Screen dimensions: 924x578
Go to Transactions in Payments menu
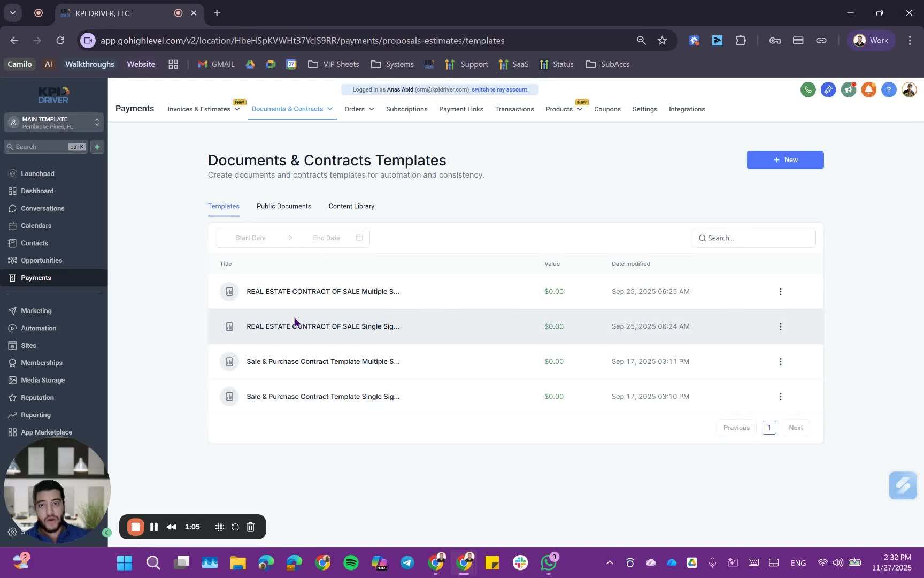click(514, 109)
